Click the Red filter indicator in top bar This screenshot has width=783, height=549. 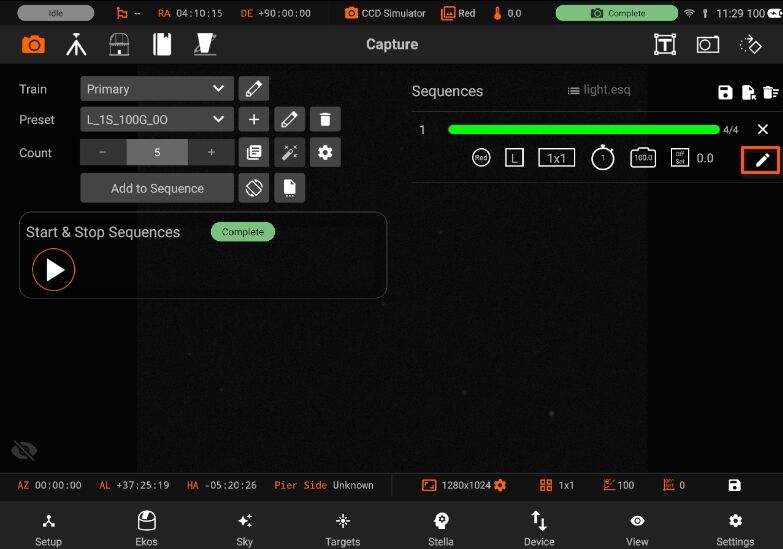[x=458, y=13]
